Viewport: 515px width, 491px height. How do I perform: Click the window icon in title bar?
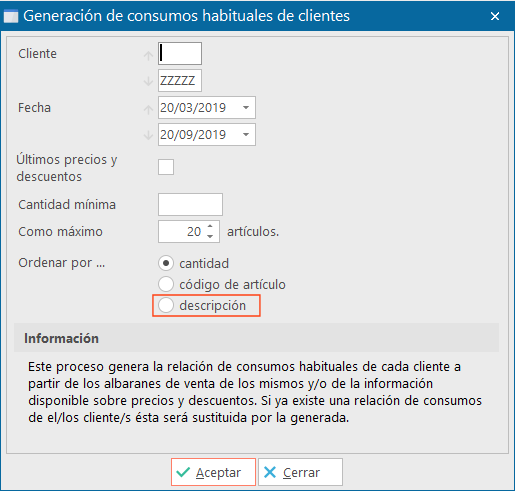coord(11,16)
